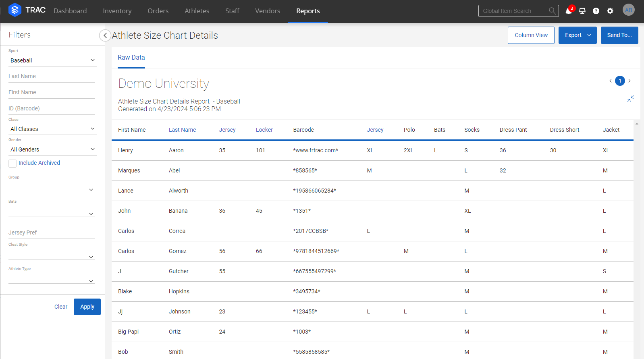644x359 pixels.
Task: Open the help question mark icon
Action: [x=596, y=11]
